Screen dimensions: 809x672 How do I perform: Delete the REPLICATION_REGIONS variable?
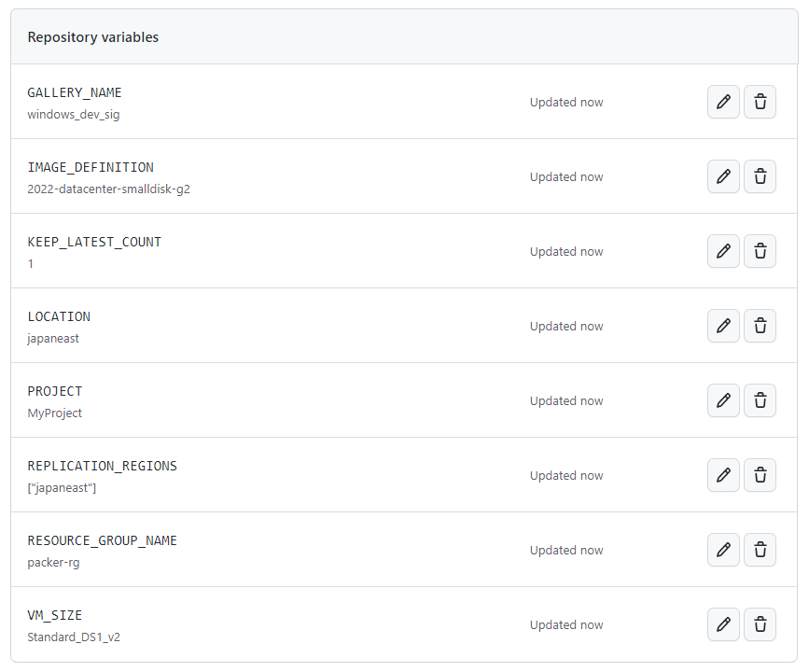coord(760,475)
